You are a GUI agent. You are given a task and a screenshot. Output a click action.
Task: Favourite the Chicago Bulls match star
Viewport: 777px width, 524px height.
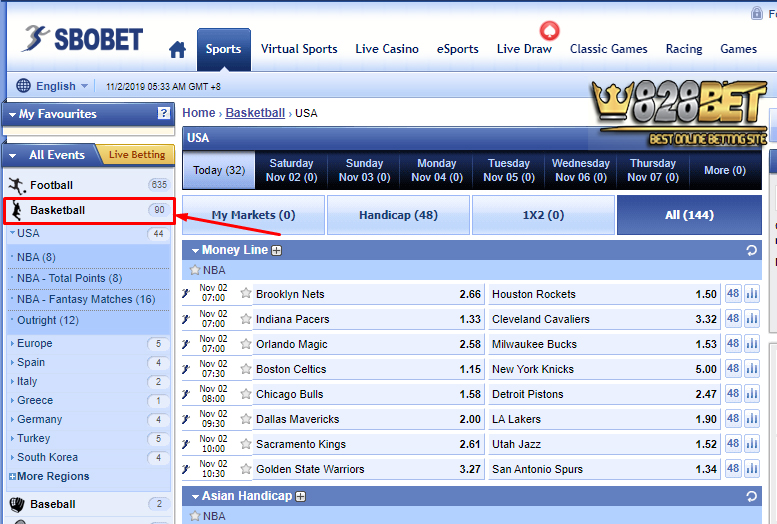click(x=246, y=394)
